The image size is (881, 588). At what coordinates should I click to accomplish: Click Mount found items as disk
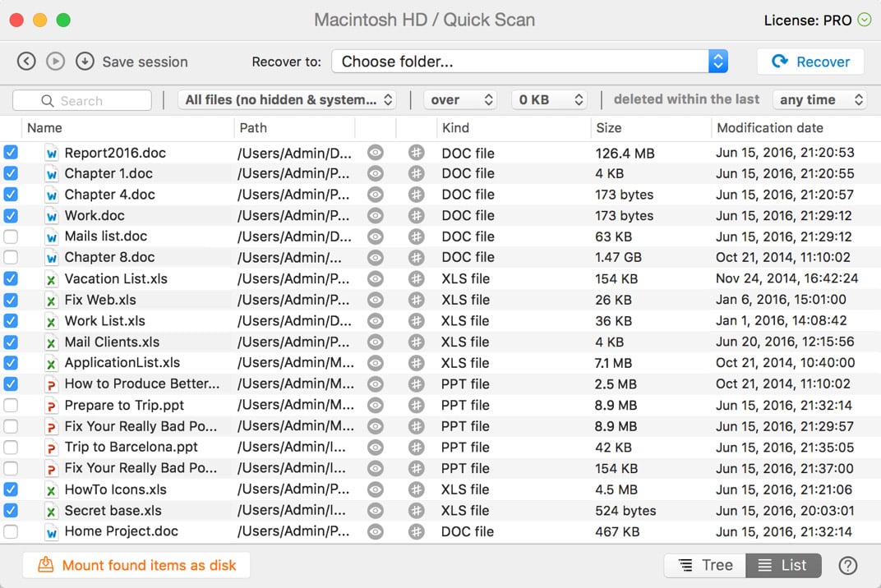coord(136,565)
